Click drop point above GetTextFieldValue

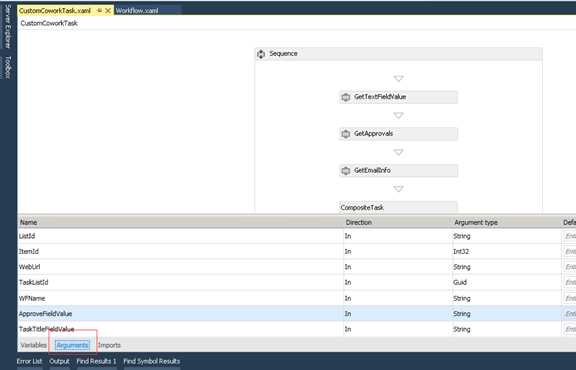click(399, 79)
